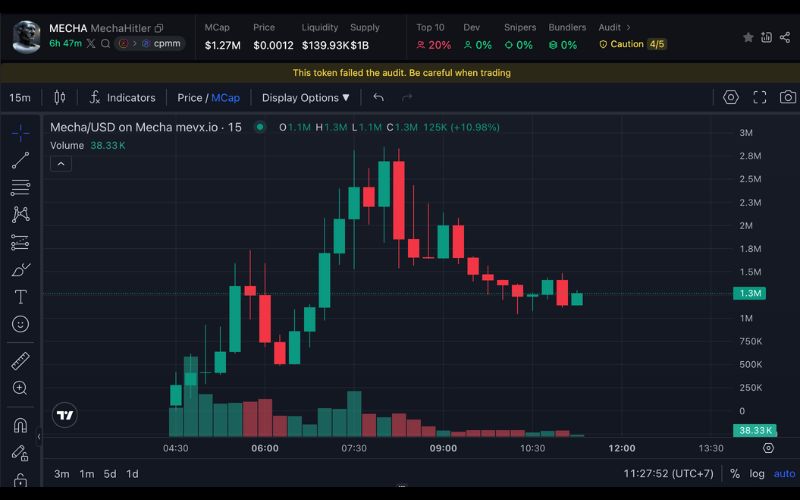The height and width of the screenshot is (500, 800).
Task: Open time axis settings gear
Action: click(x=768, y=448)
